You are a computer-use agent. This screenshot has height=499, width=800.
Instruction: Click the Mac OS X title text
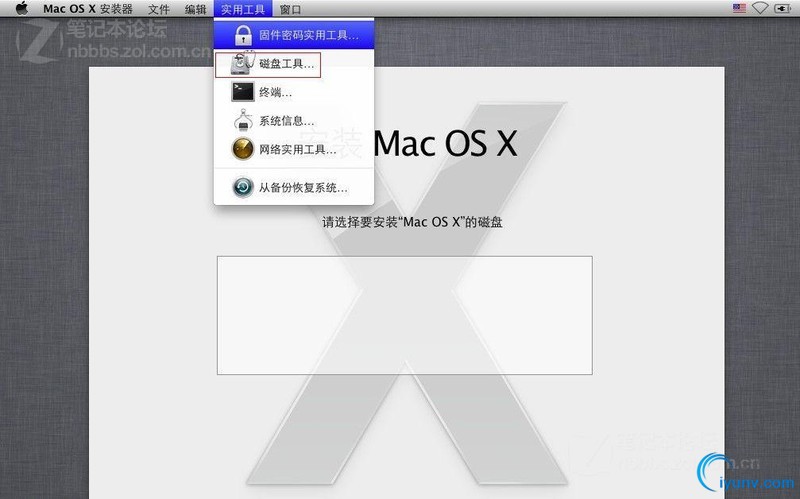pos(445,143)
